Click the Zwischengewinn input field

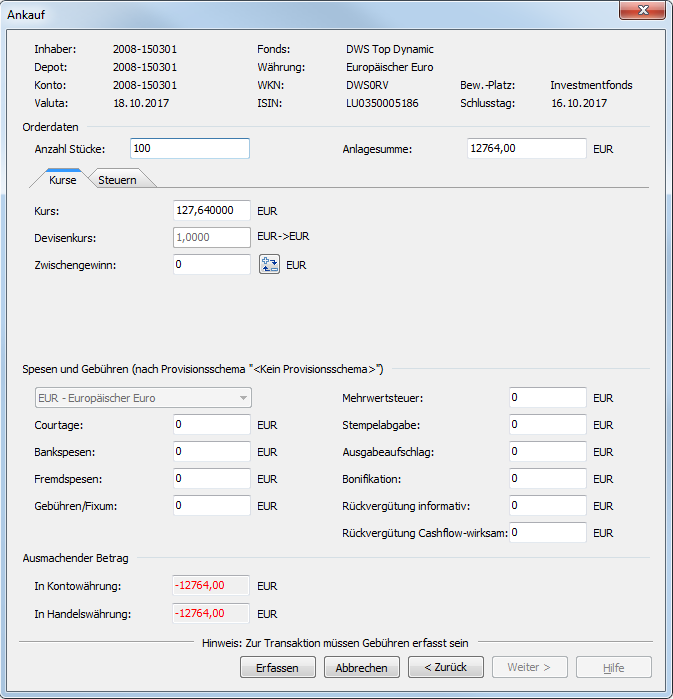pos(211,265)
